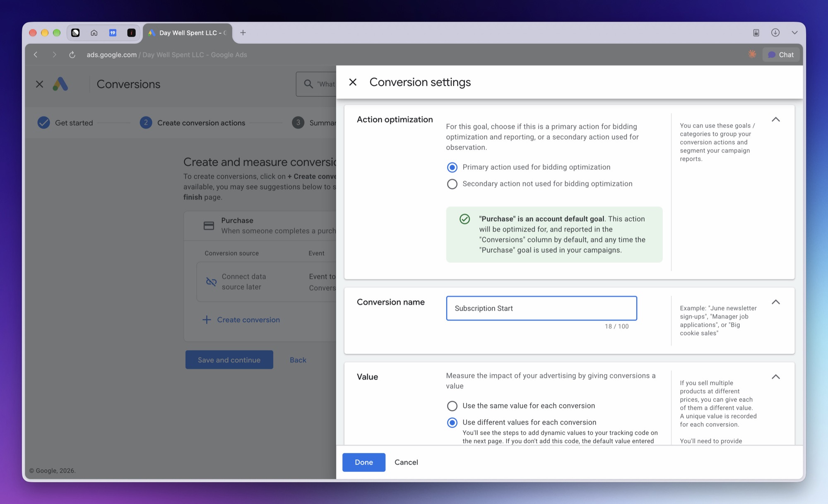Click the search box in Conversions header
The height and width of the screenshot is (504, 828).
pos(316,84)
